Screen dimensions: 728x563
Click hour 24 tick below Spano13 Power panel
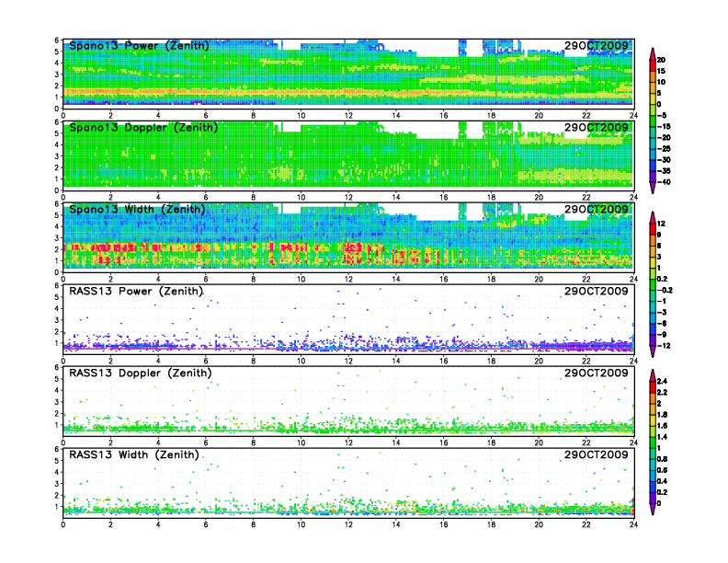633,116
